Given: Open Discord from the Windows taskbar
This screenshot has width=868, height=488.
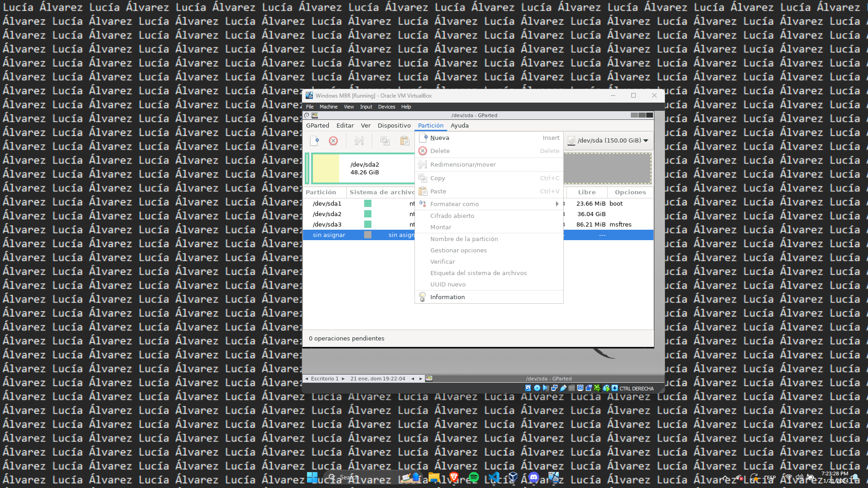Looking at the screenshot, I should point(534,477).
